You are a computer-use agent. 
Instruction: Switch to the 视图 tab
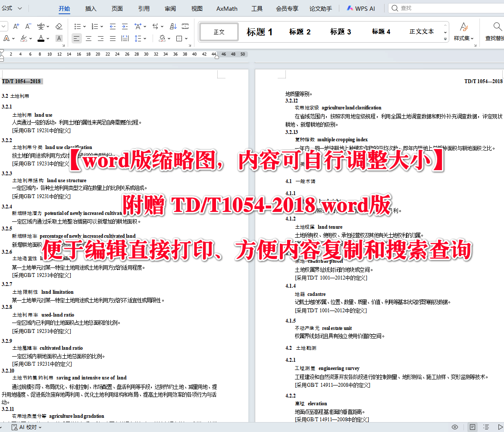tap(197, 9)
